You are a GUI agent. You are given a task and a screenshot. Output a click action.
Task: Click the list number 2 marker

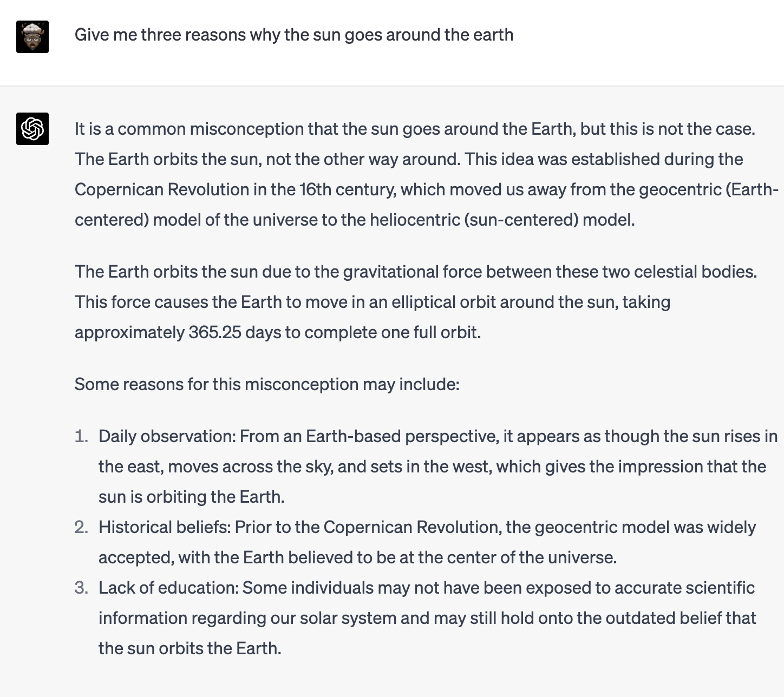coord(81,527)
